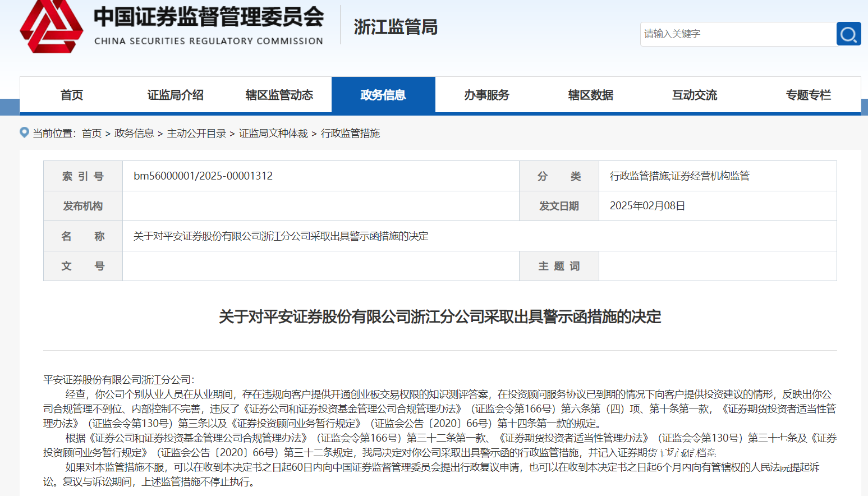Click inside the 请输入关键字 search field
The width and height of the screenshot is (868, 496).
(x=729, y=34)
